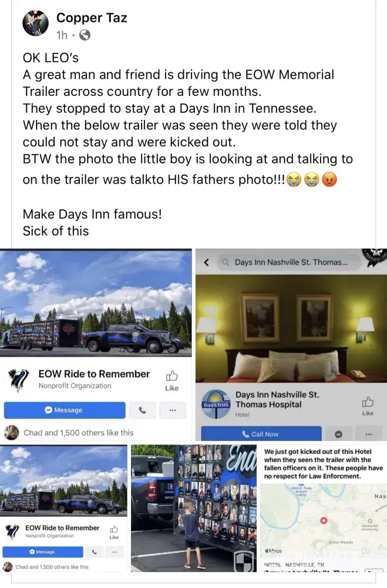Screen dimensions: 387x588
Task: Open three-dot menu on the smaller EOW card
Action: (115, 552)
